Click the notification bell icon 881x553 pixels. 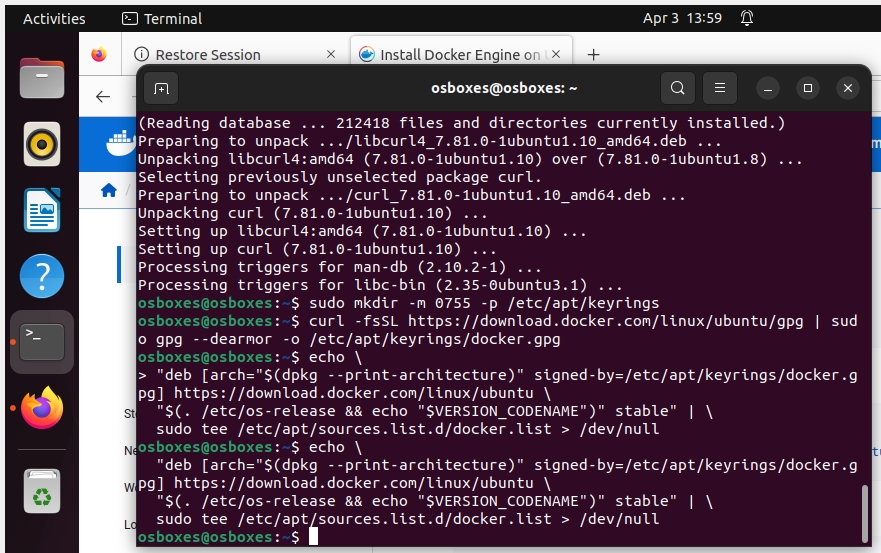(x=747, y=19)
